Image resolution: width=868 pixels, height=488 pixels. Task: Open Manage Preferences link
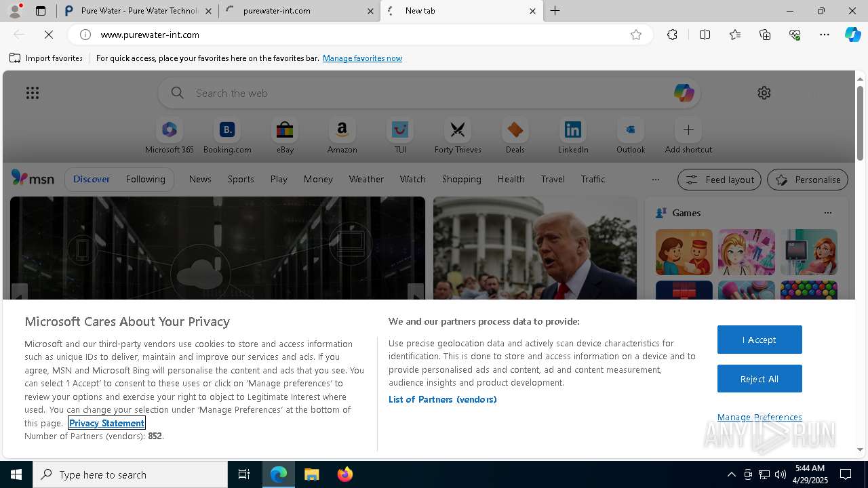(759, 417)
